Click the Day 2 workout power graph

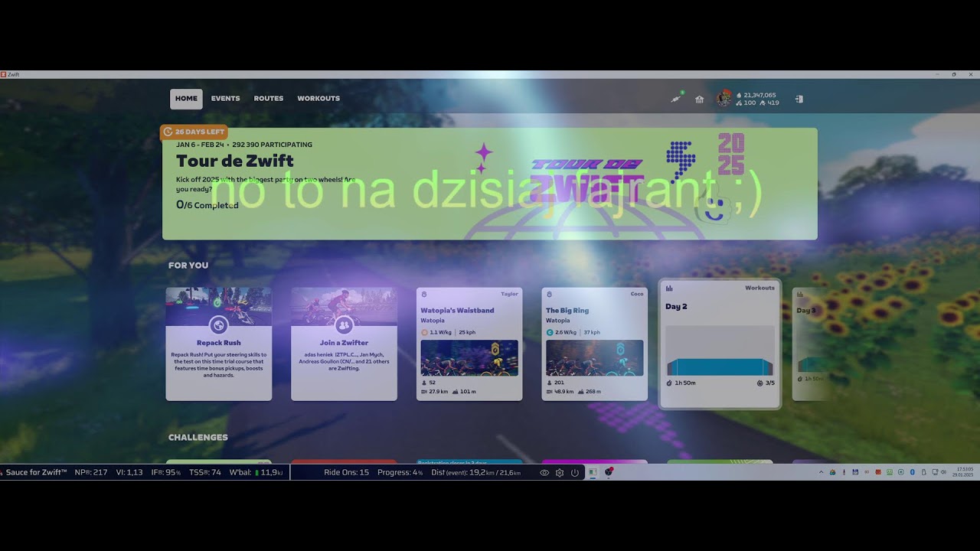point(720,350)
